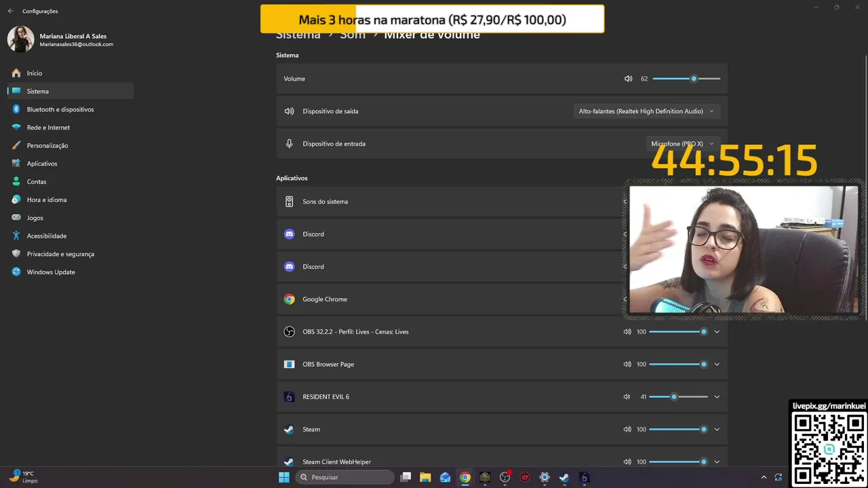
Task: Mute OBS Browser Page audio
Action: pyautogui.click(x=627, y=364)
